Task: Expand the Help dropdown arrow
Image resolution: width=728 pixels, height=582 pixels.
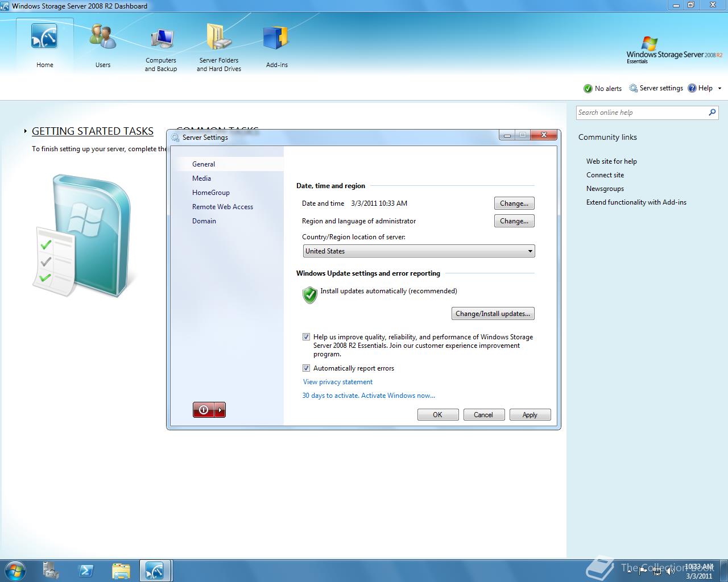Action: pos(719,89)
